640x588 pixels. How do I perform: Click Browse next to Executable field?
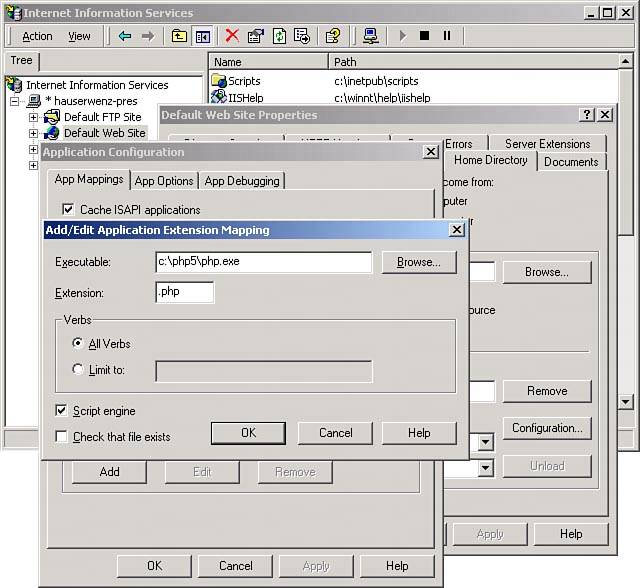point(418,262)
